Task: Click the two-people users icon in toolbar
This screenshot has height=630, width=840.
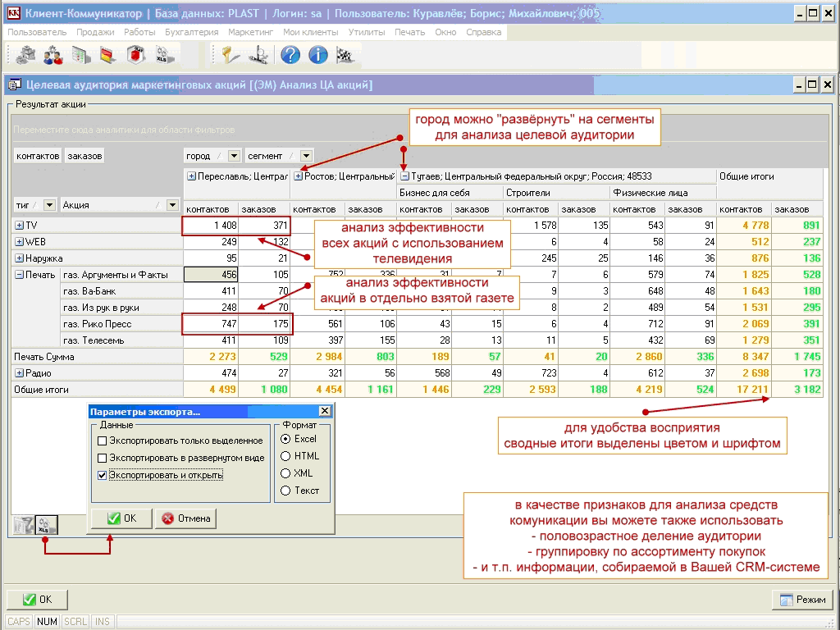Action: pyautogui.click(x=53, y=55)
